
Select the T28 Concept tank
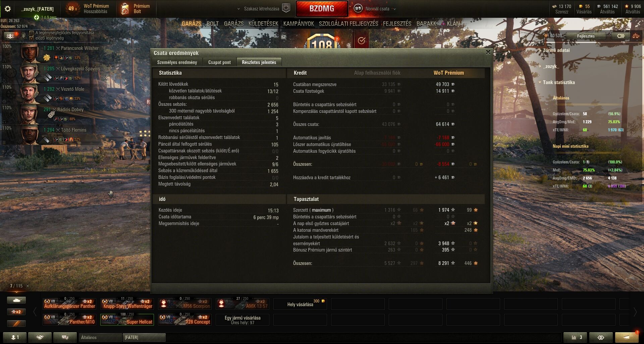tap(185, 320)
